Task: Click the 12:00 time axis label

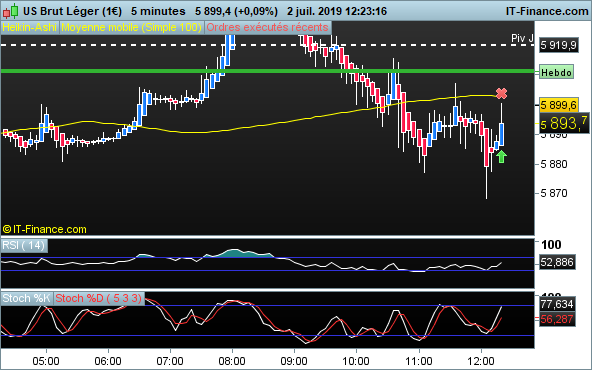Action: click(481, 361)
